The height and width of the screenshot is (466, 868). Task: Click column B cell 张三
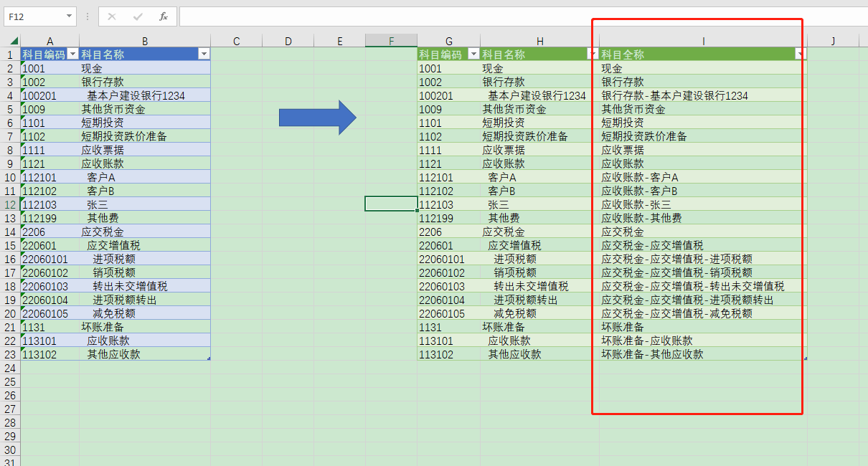[145, 204]
